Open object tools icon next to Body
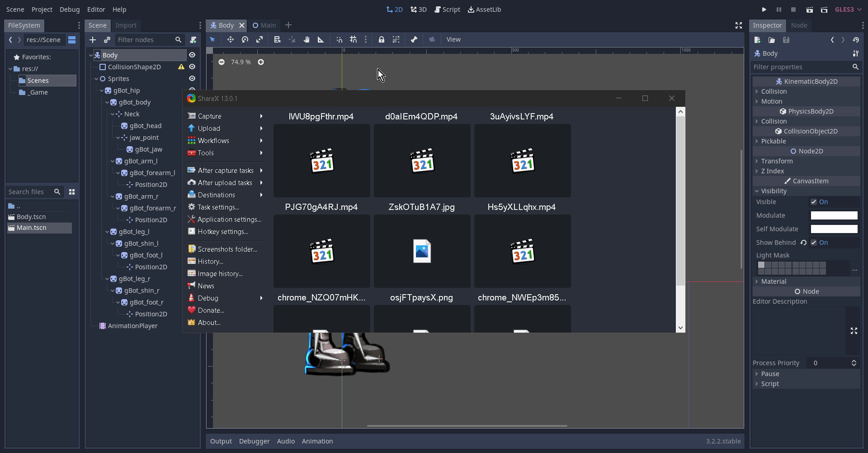This screenshot has width=868, height=453. (855, 53)
